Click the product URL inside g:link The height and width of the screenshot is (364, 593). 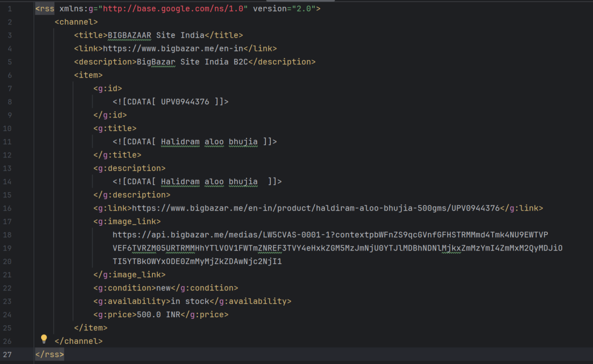click(x=316, y=208)
